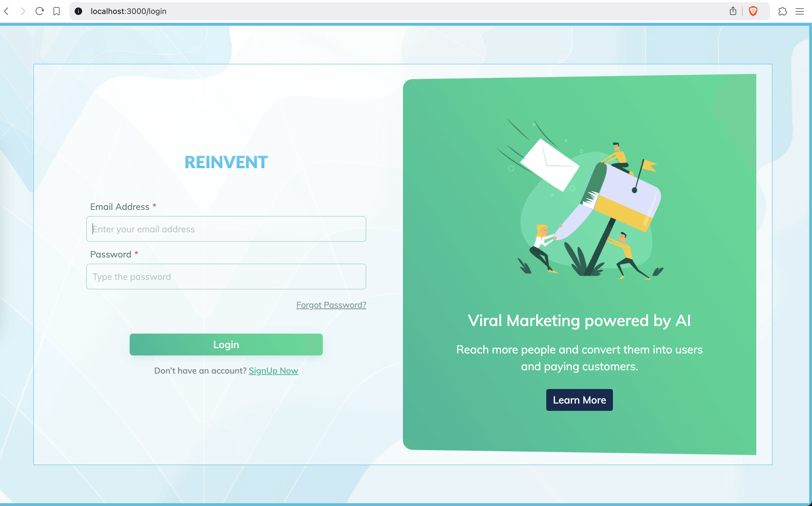Open the site information icon
812x506 pixels.
tap(78, 11)
